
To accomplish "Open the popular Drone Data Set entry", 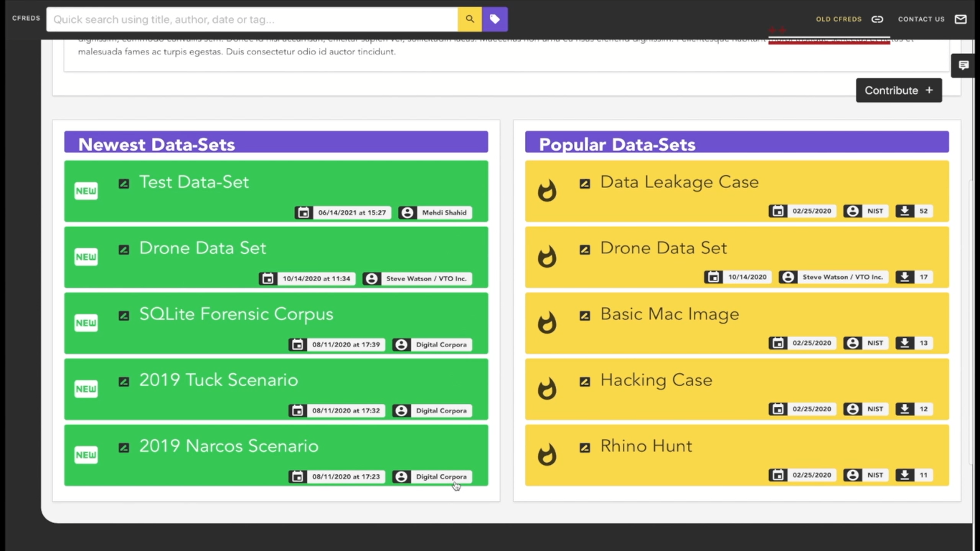I will (663, 248).
